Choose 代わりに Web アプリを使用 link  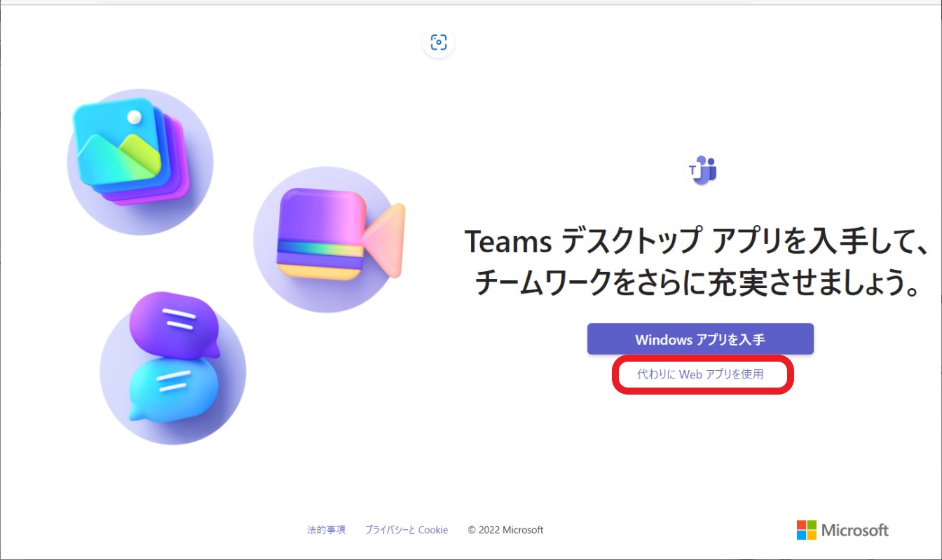tap(700, 374)
